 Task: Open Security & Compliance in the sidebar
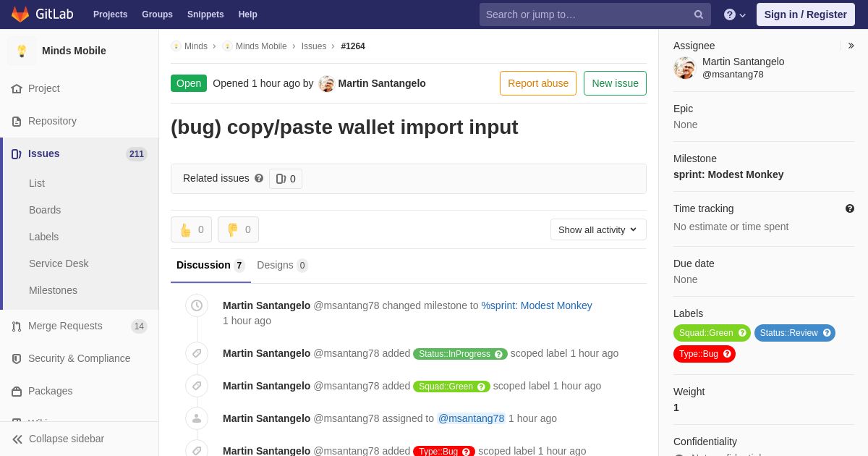[80, 358]
